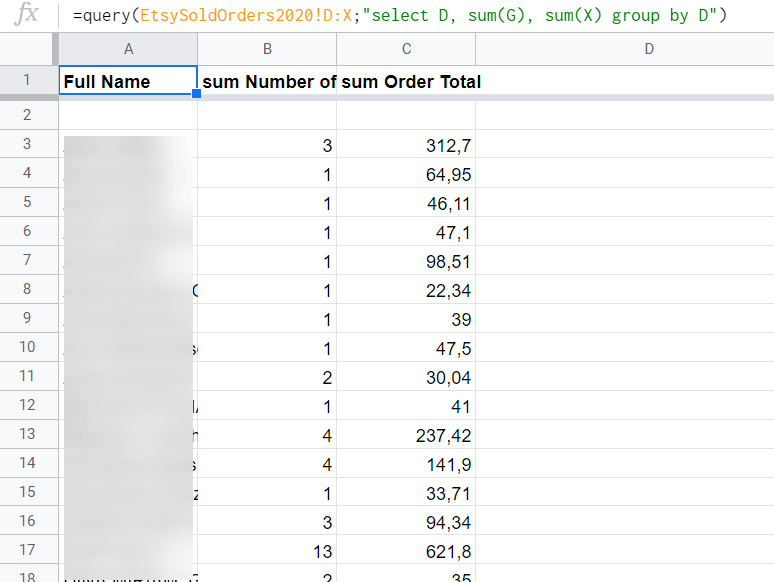This screenshot has height=582, width=774.
Task: Select row 15 header
Action: [x=27, y=492]
